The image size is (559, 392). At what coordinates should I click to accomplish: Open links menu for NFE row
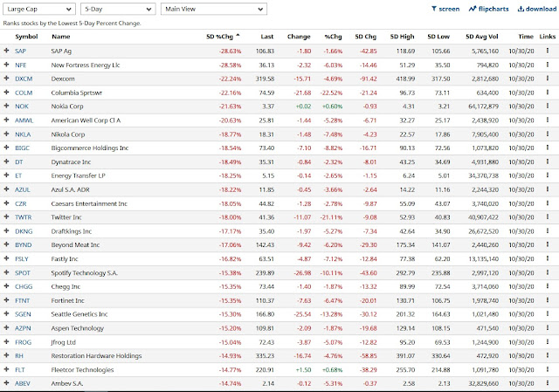click(x=548, y=65)
